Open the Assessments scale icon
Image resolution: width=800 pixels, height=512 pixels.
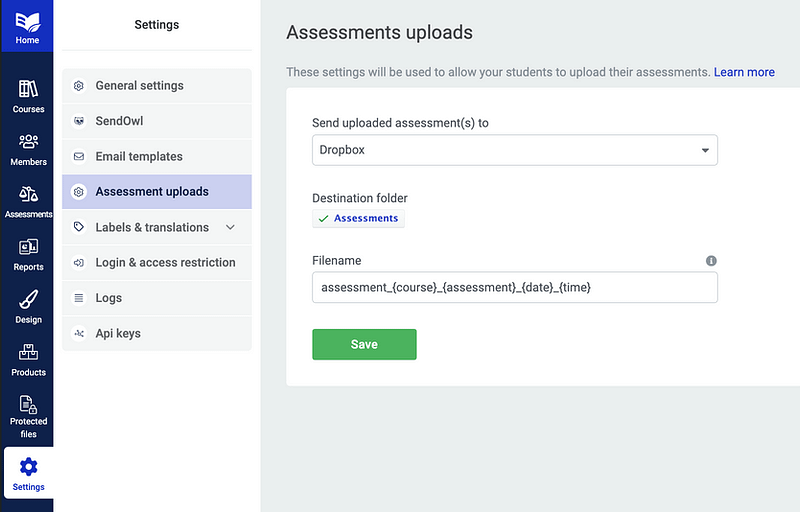pyautogui.click(x=28, y=194)
